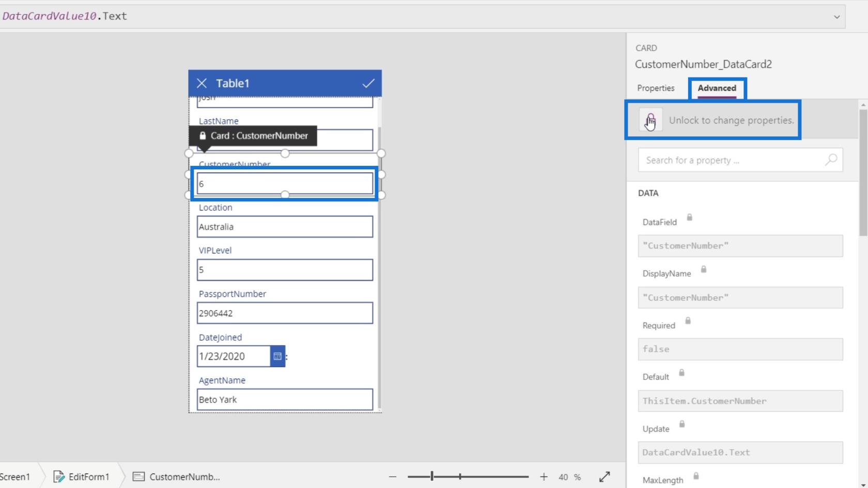The image size is (868, 488).
Task: Click the 40 % zoom value
Action: click(x=569, y=477)
